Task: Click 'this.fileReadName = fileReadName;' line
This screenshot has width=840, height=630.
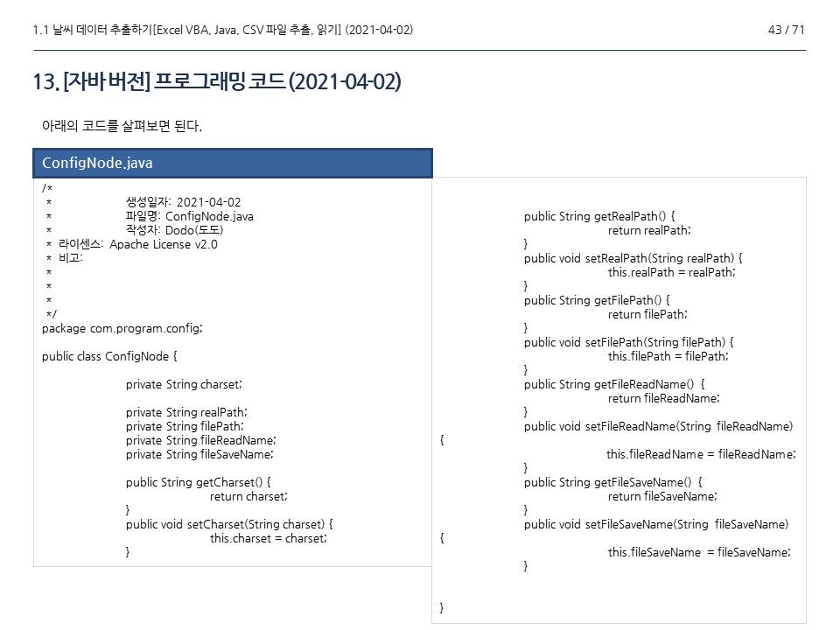Action: (701, 454)
